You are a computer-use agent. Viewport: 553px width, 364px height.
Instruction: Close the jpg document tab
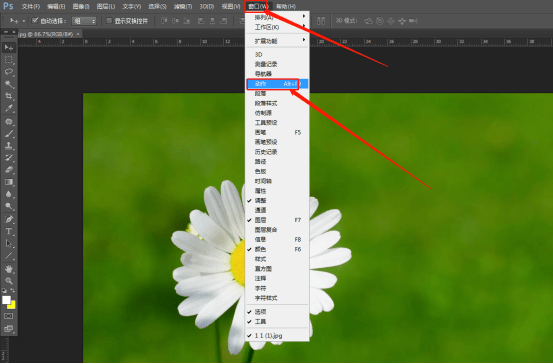pyautogui.click(x=78, y=34)
